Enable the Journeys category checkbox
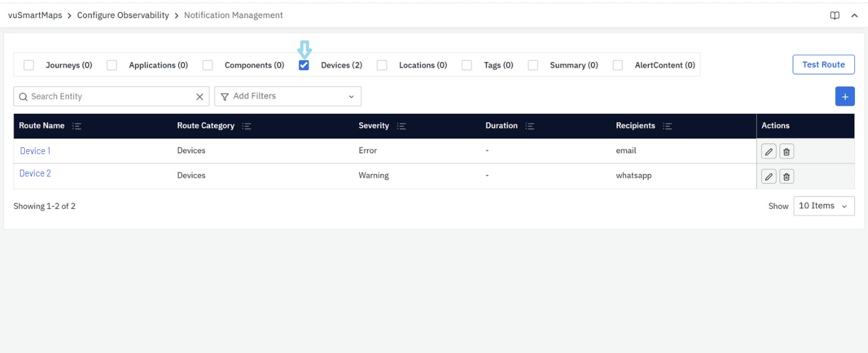The height and width of the screenshot is (353, 868). click(29, 65)
